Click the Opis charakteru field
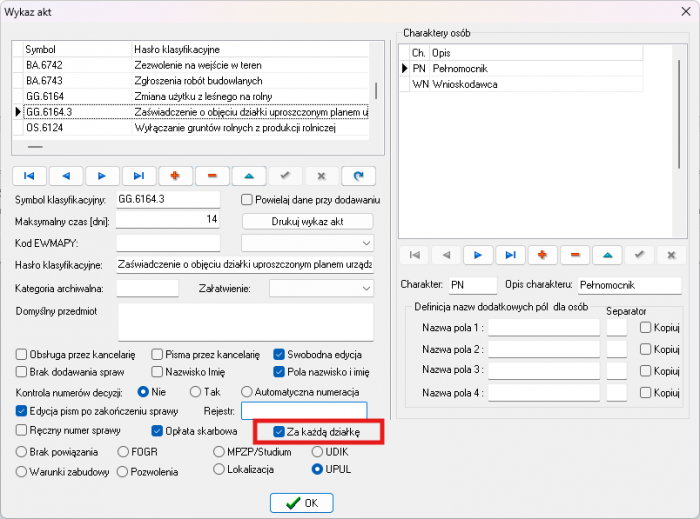The width and height of the screenshot is (700, 519). [x=629, y=285]
